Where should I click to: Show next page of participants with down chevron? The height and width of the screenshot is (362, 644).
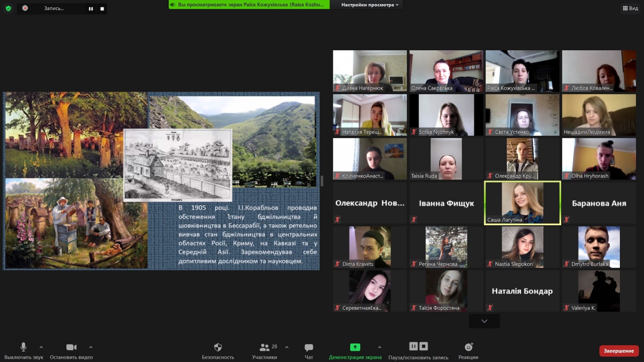click(x=484, y=321)
